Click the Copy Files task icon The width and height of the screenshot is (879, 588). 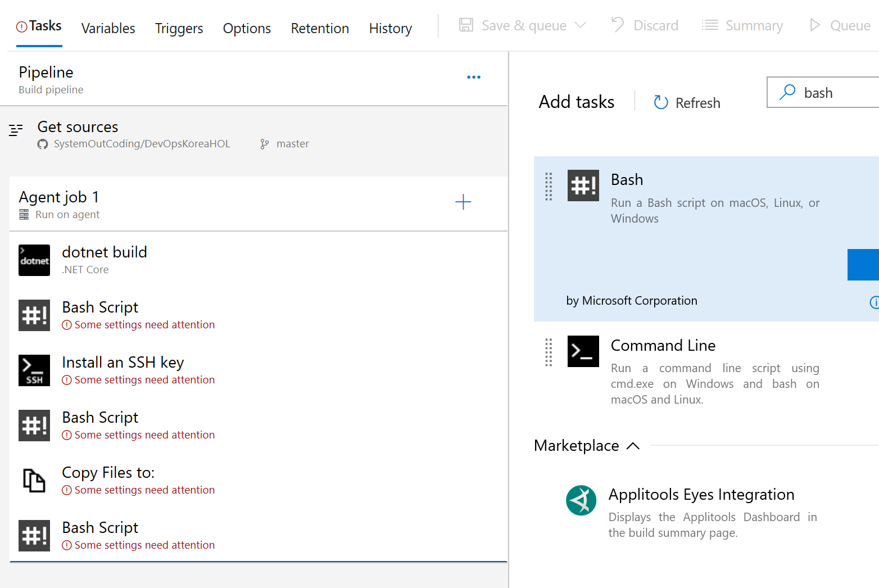(34, 481)
